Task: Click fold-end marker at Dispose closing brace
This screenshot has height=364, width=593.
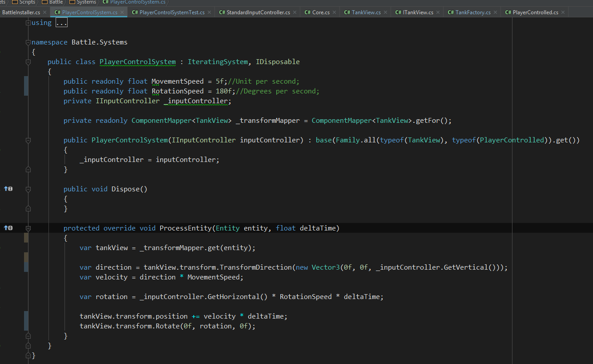Action: coord(28,208)
